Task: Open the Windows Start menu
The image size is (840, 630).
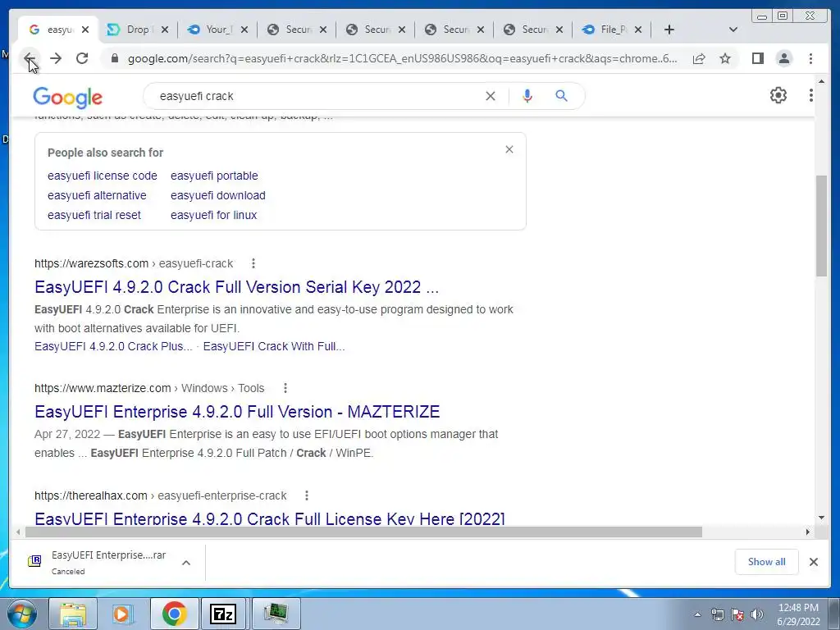Action: coord(21,614)
